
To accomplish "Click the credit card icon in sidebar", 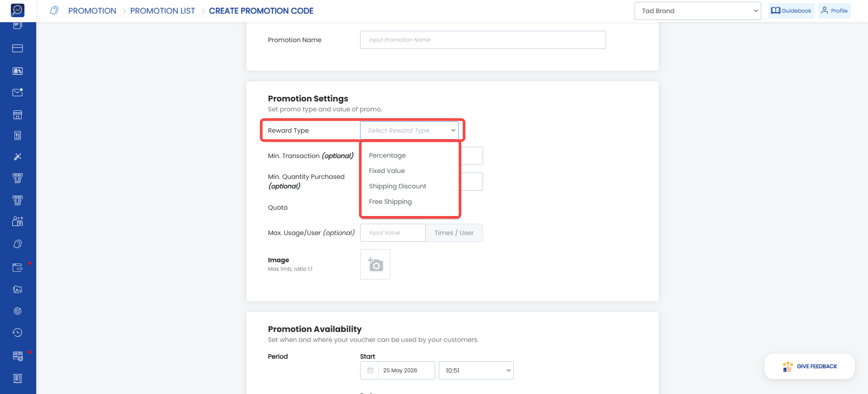I will click(18, 48).
